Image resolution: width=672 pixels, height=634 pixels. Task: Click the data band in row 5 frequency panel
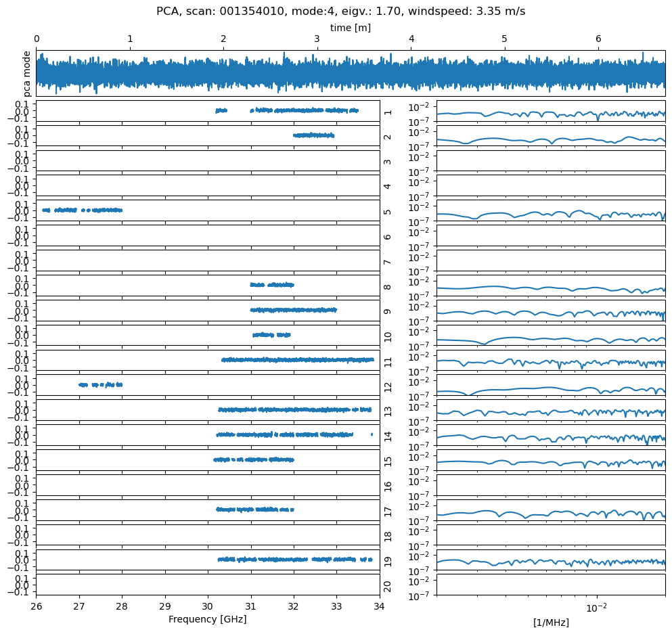pyautogui.click(x=81, y=210)
